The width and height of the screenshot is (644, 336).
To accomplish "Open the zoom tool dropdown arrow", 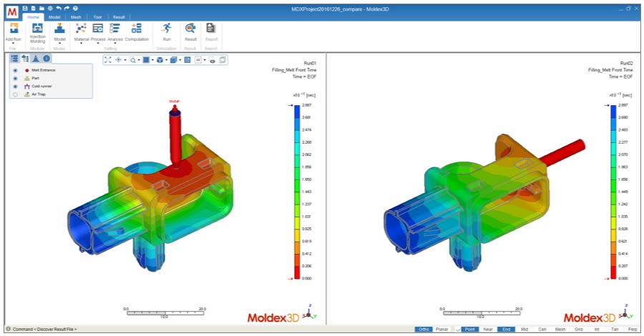I will (139, 60).
